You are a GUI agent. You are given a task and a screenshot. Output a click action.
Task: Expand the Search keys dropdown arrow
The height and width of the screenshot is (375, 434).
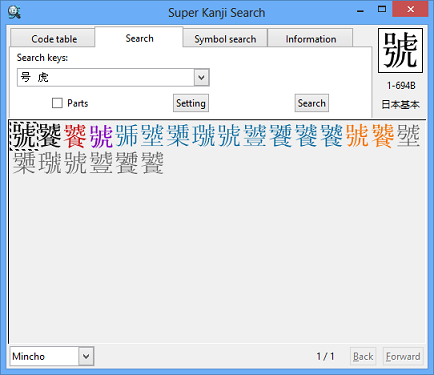201,78
